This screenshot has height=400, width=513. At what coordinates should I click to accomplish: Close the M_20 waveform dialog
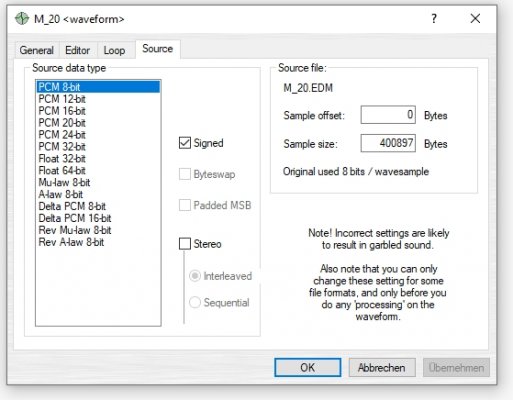[475, 18]
